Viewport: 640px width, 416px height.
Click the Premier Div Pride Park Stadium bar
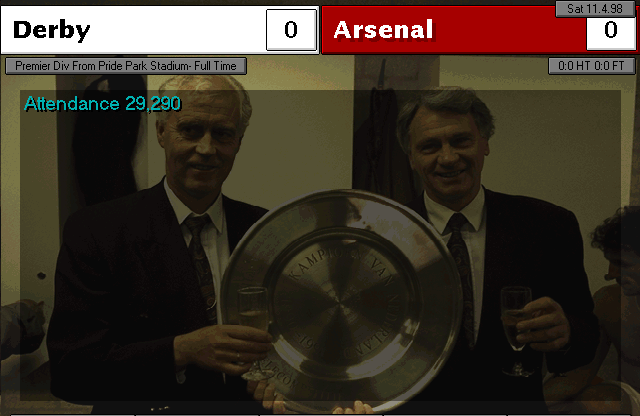(126, 66)
